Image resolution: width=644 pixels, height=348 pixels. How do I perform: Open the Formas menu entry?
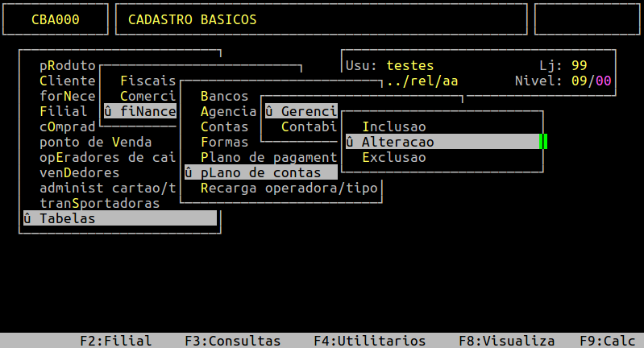coord(224,142)
